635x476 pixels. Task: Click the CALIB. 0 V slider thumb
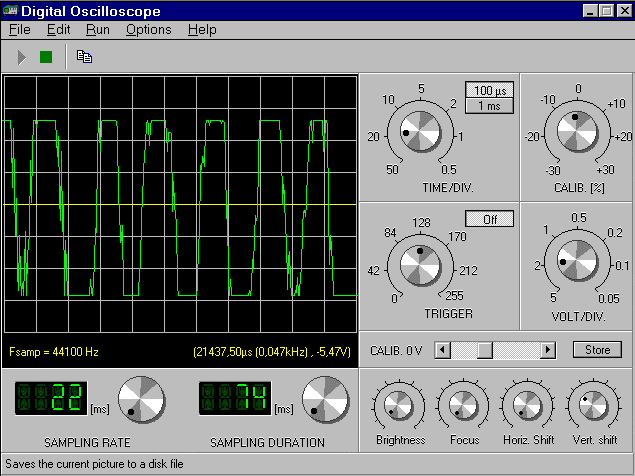pyautogui.click(x=485, y=350)
